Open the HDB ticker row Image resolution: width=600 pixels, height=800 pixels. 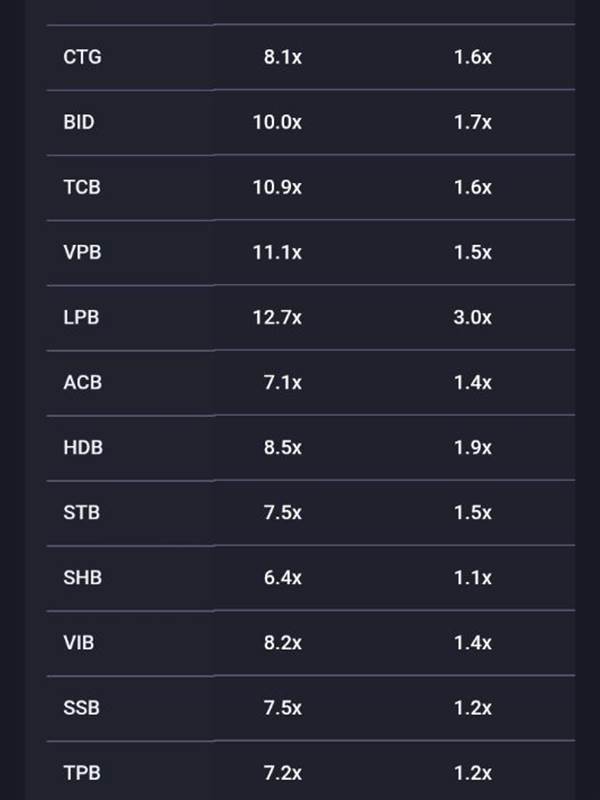pyautogui.click(x=82, y=447)
